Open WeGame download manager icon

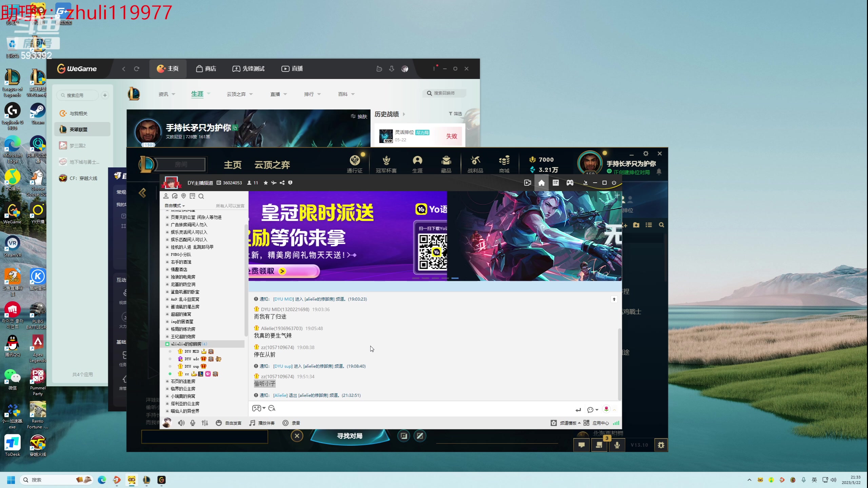(x=392, y=69)
